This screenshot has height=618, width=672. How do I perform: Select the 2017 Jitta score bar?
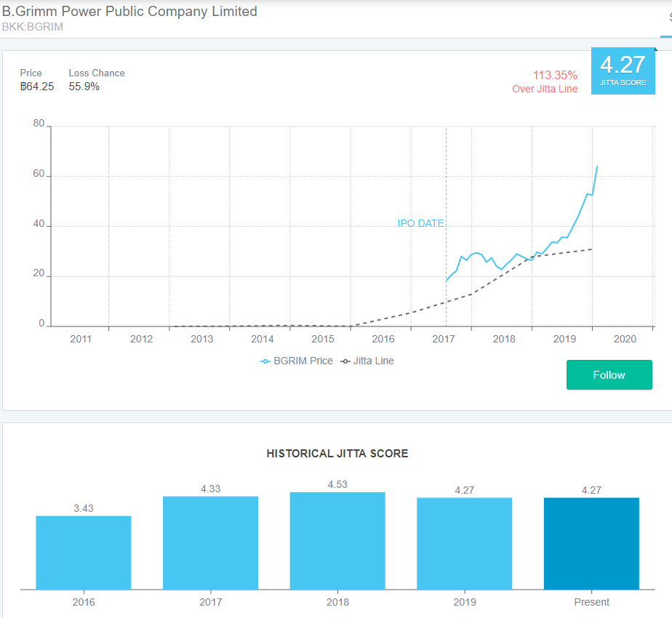point(210,543)
